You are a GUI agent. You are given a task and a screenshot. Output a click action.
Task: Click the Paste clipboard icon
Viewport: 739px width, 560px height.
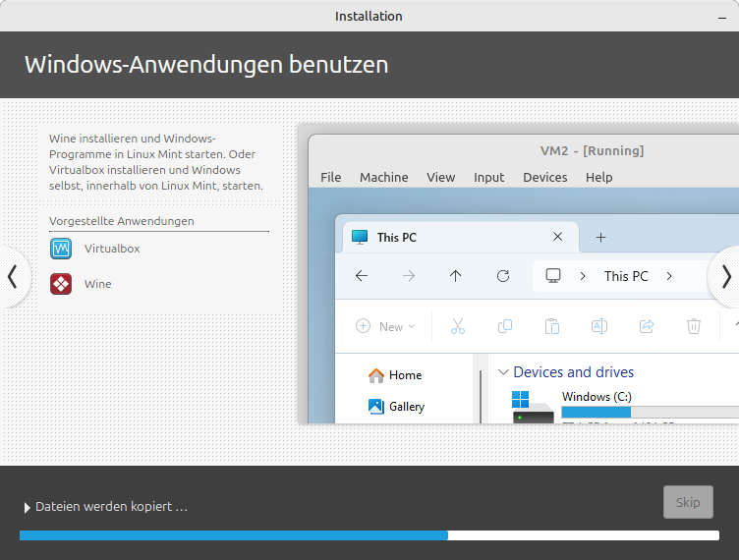tap(552, 326)
